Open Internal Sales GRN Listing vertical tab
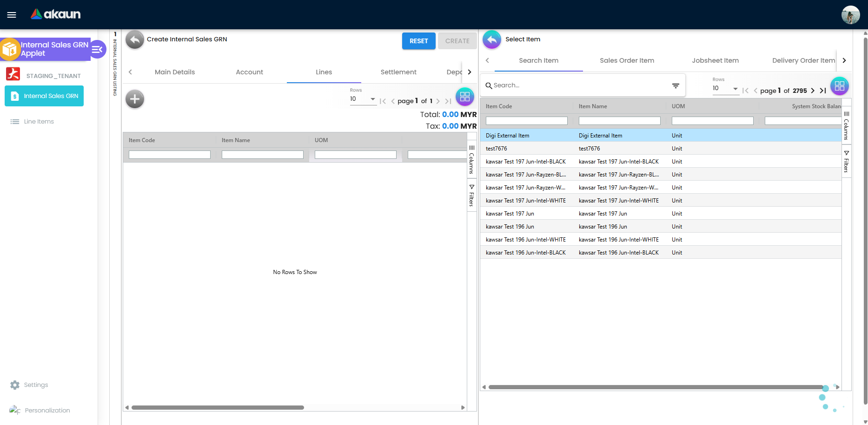Viewport: 868px width, 425px height. (x=115, y=64)
